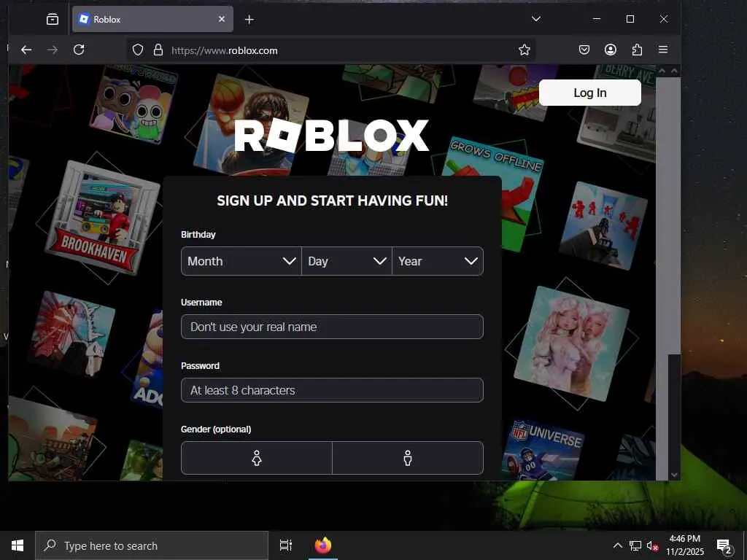Viewport: 747px width, 560px height.
Task: Click the Username input field
Action: (x=332, y=327)
